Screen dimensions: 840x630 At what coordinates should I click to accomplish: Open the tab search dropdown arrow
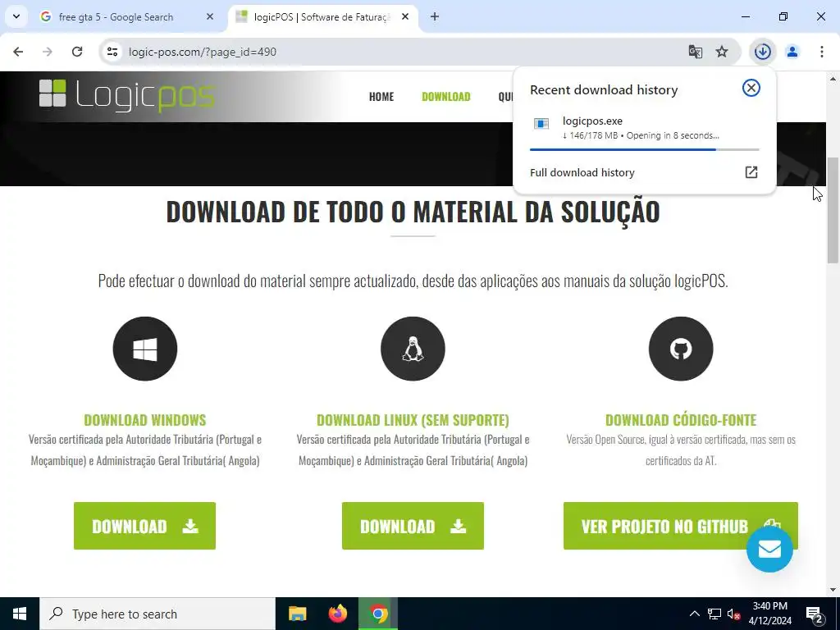coord(16,16)
